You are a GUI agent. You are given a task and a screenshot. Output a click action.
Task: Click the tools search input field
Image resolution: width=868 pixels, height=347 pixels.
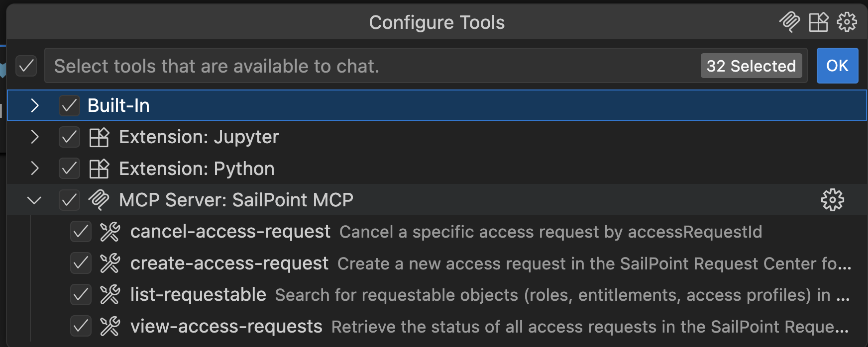(348, 66)
